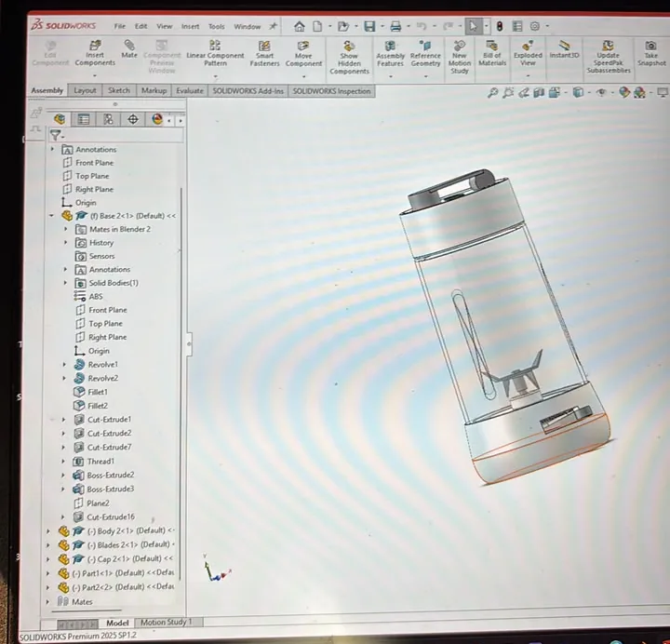Create a new document with New icon
The image size is (670, 644).
[x=317, y=26]
